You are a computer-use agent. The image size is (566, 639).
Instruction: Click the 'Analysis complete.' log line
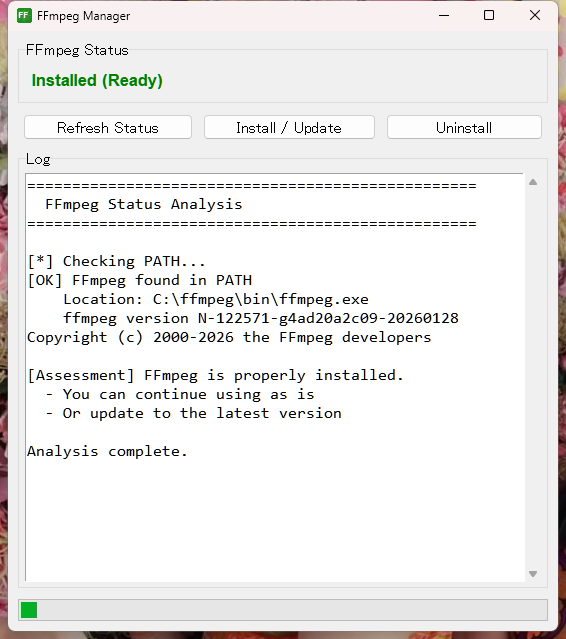tap(108, 451)
